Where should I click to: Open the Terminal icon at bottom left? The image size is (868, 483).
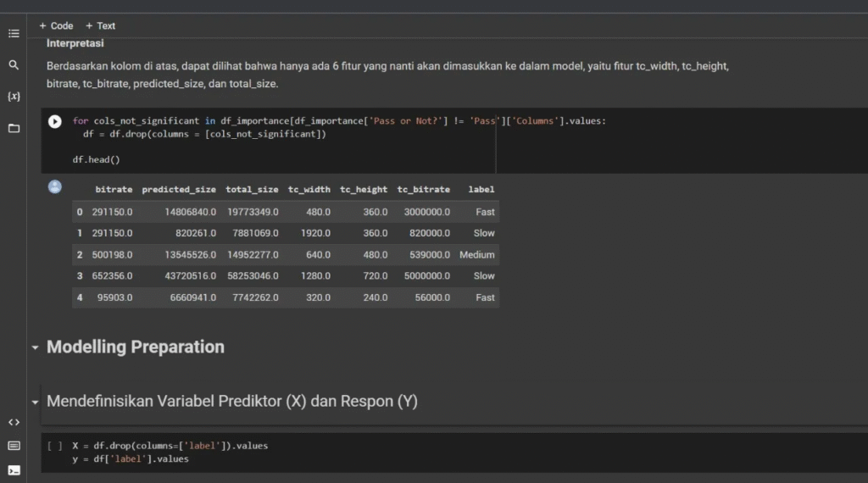pyautogui.click(x=14, y=470)
